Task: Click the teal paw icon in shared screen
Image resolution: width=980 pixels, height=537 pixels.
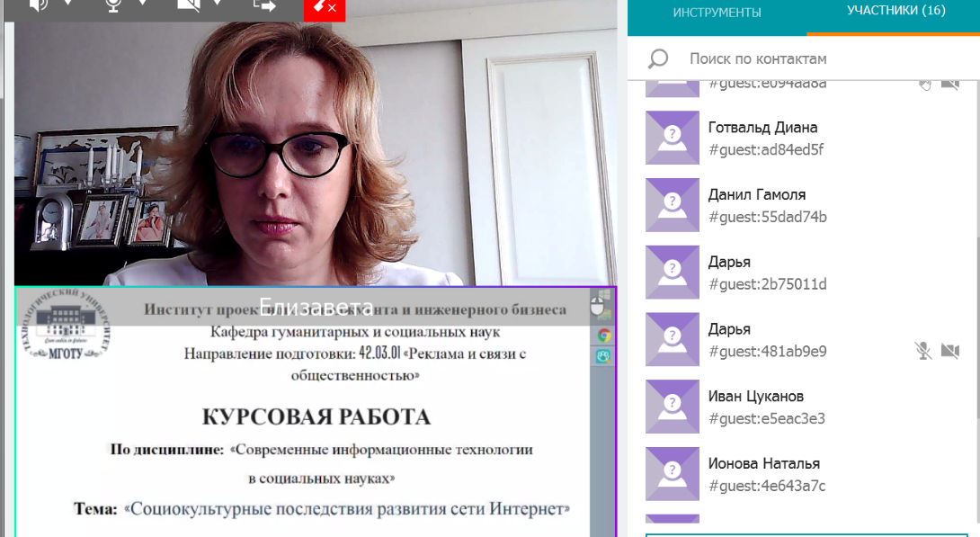Action: pyautogui.click(x=604, y=356)
